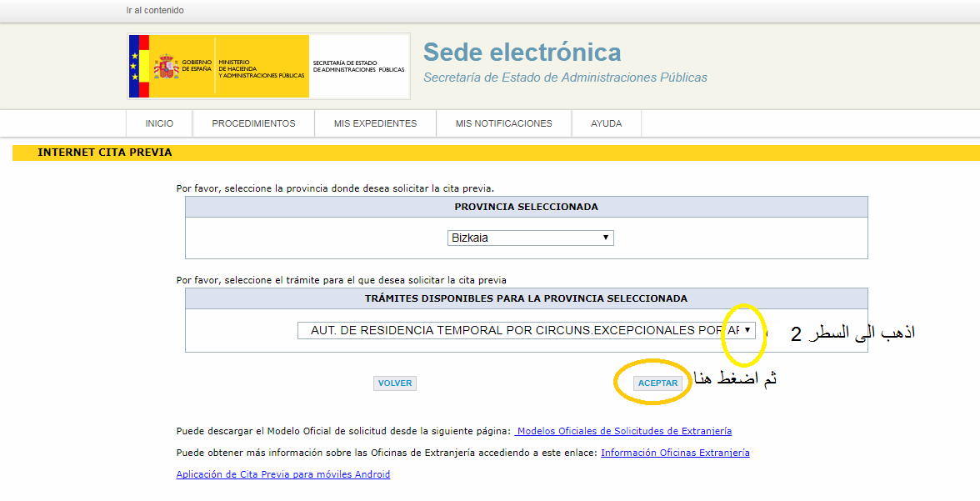Viewport: 980px width, 501px height.
Task: Open the MIS EXPEDIENTES section
Action: coord(375,123)
